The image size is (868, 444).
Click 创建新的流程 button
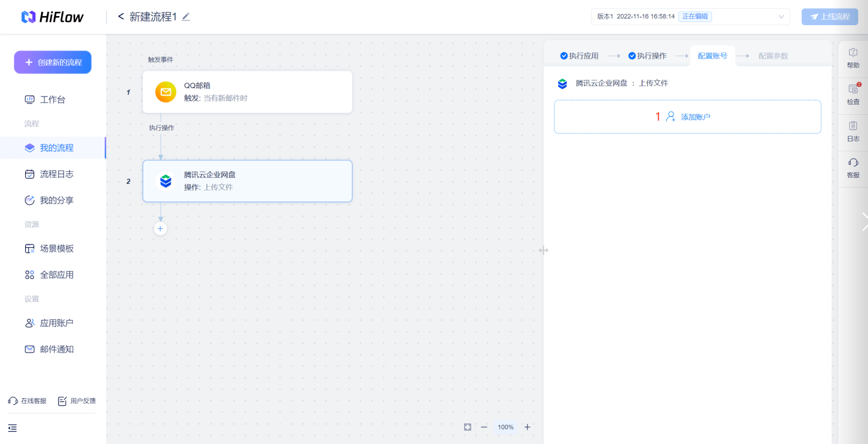pyautogui.click(x=53, y=62)
